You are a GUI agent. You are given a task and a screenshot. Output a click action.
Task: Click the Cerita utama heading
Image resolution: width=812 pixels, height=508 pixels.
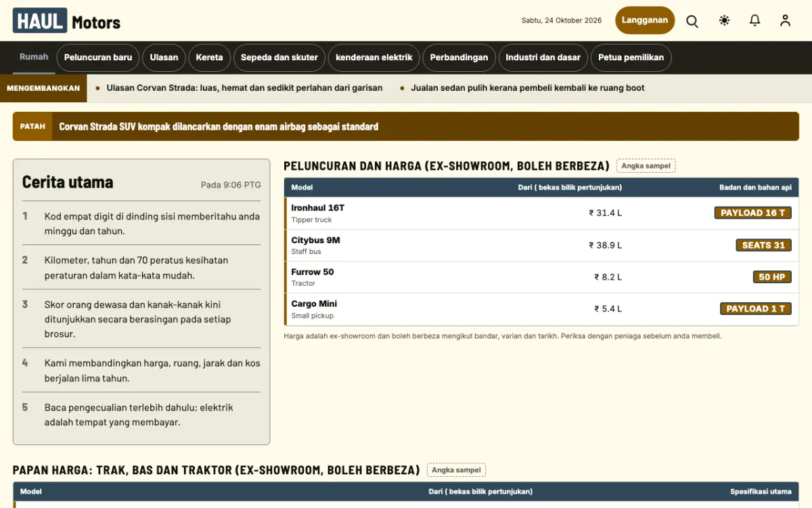tap(68, 182)
